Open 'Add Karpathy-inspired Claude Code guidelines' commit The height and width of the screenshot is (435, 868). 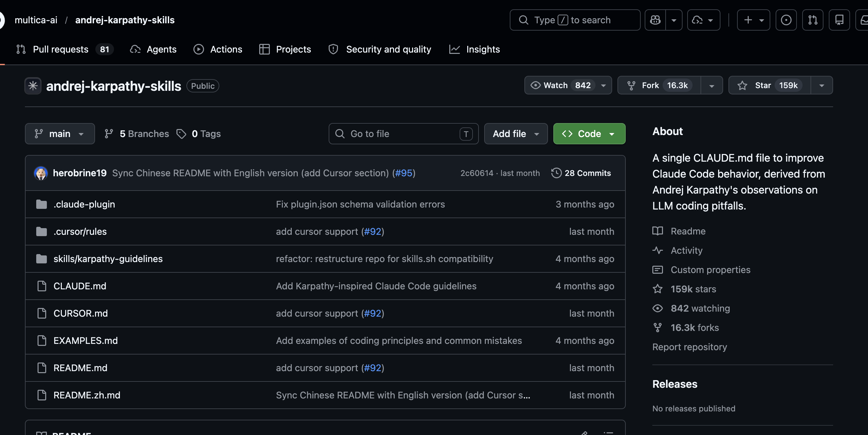click(x=376, y=286)
